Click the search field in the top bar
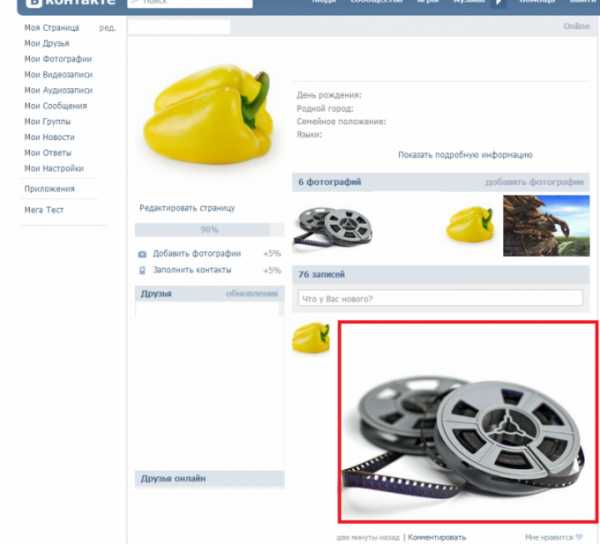This screenshot has width=600, height=544. click(x=190, y=3)
